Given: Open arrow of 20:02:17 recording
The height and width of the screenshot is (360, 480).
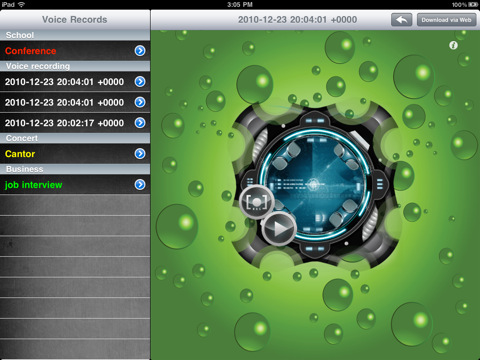Looking at the screenshot, I should tap(140, 123).
